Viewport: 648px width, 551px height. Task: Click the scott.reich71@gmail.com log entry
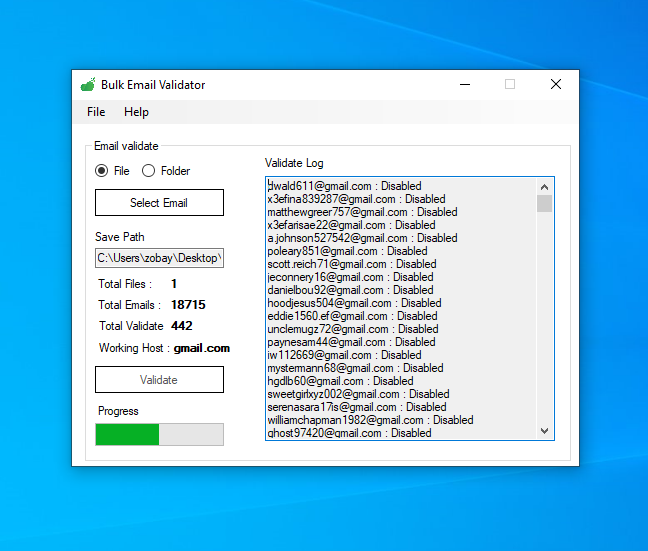point(351,264)
